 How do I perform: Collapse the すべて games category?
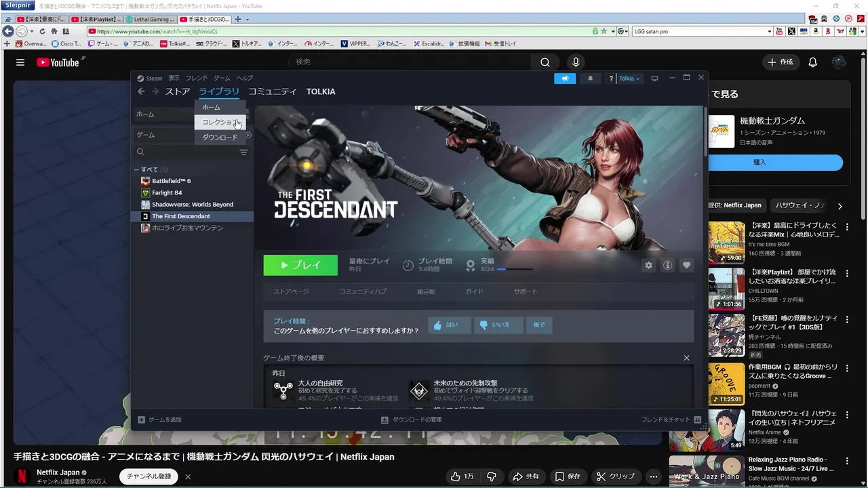(136, 169)
